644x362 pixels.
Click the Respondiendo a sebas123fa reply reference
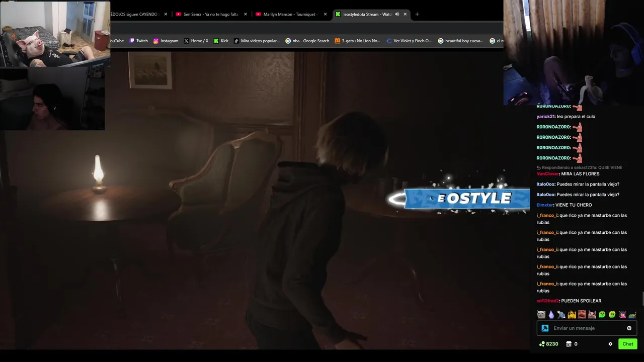click(580, 167)
